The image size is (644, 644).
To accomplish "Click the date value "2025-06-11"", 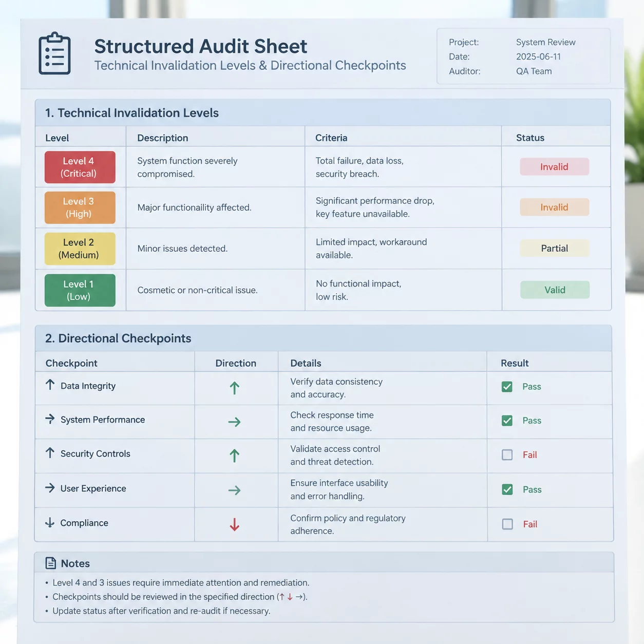I will [x=538, y=56].
